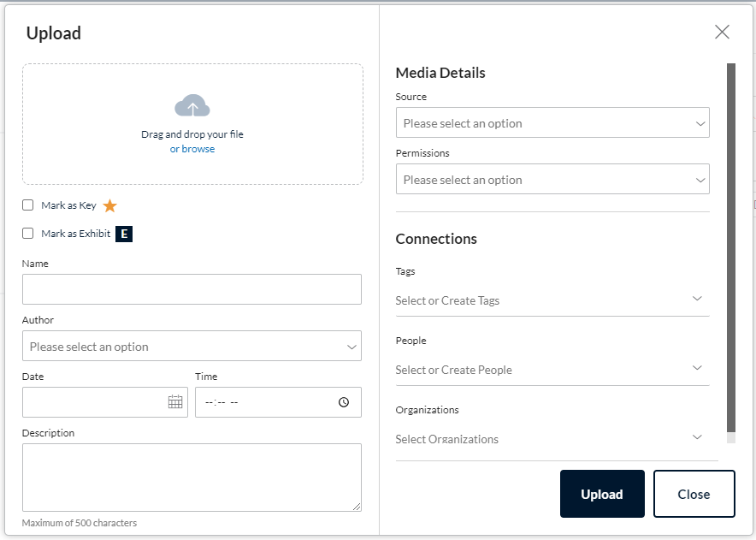Open the Permissions dropdown
The image size is (756, 540).
tap(552, 179)
